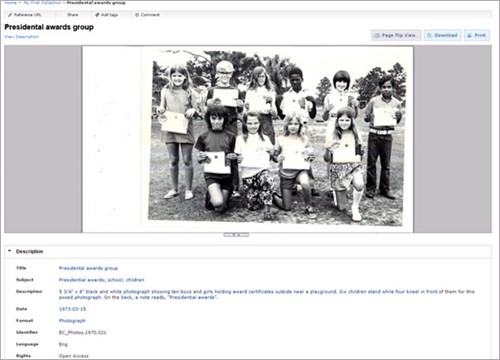Open the View Description link
This screenshot has height=360, width=500.
[22, 37]
